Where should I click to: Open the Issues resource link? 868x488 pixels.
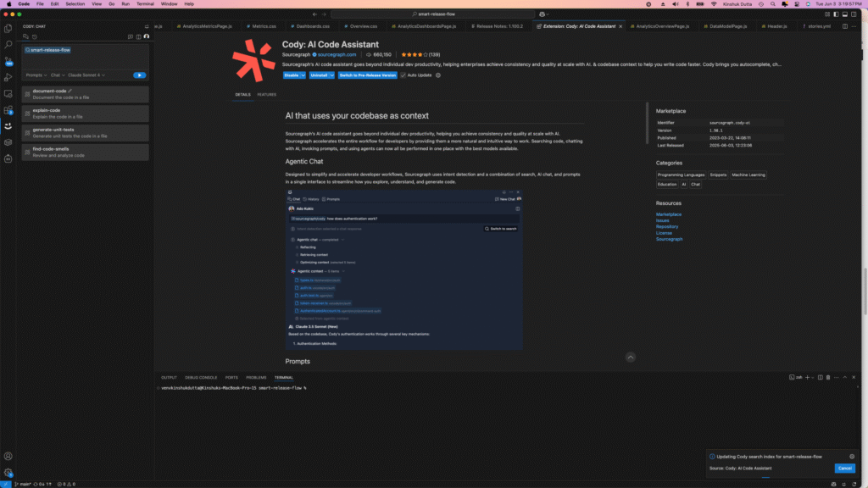click(x=663, y=221)
